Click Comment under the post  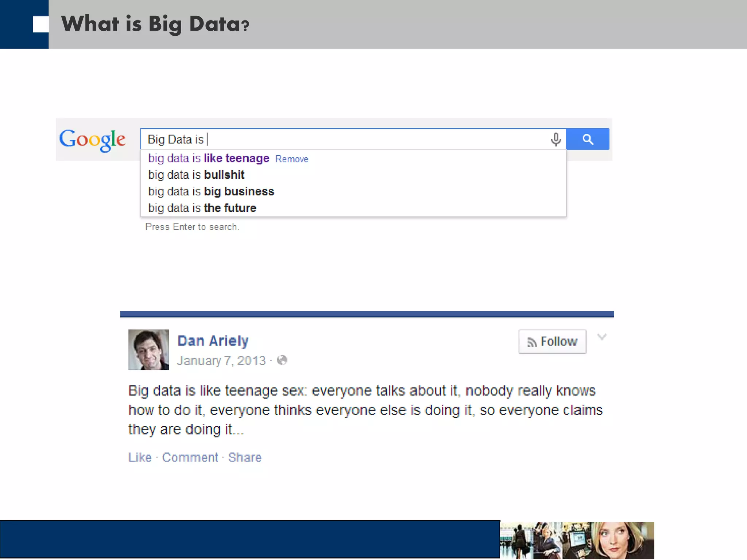(190, 457)
